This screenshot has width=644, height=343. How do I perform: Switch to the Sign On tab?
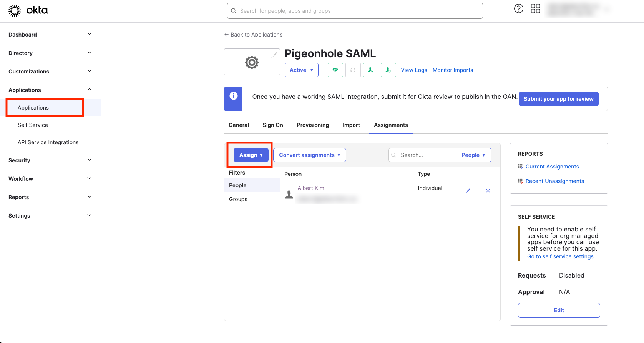[x=273, y=125]
